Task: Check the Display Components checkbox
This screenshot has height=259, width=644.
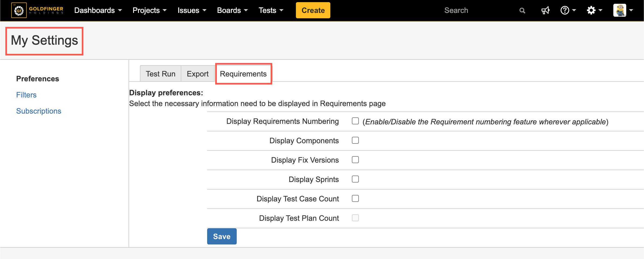Action: (x=355, y=141)
